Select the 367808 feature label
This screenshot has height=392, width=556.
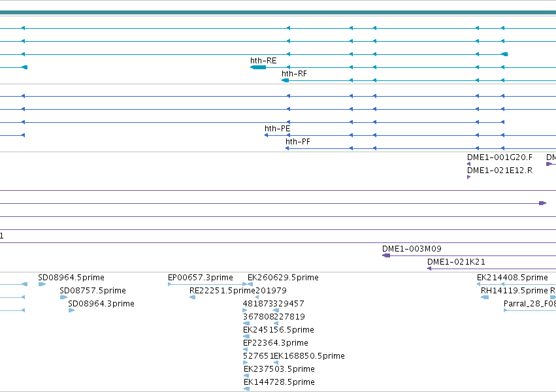258,317
